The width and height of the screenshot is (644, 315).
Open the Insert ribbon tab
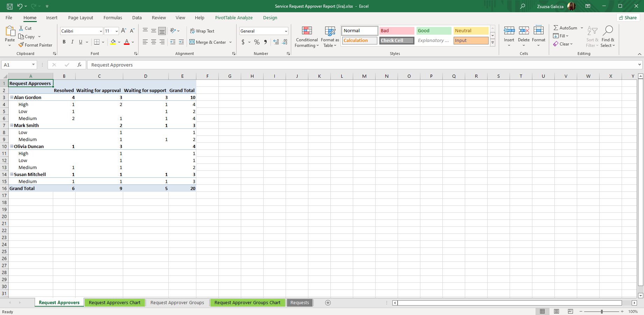tap(52, 18)
